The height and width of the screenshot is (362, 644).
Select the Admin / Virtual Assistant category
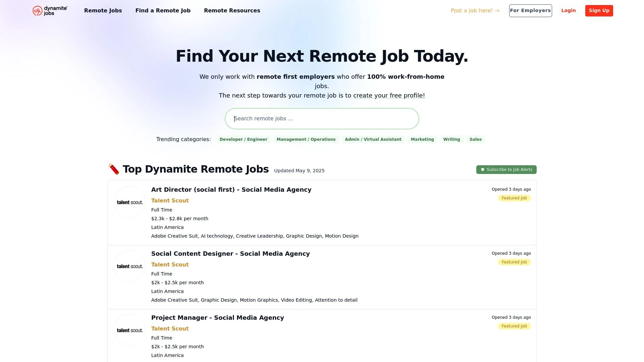tap(373, 139)
